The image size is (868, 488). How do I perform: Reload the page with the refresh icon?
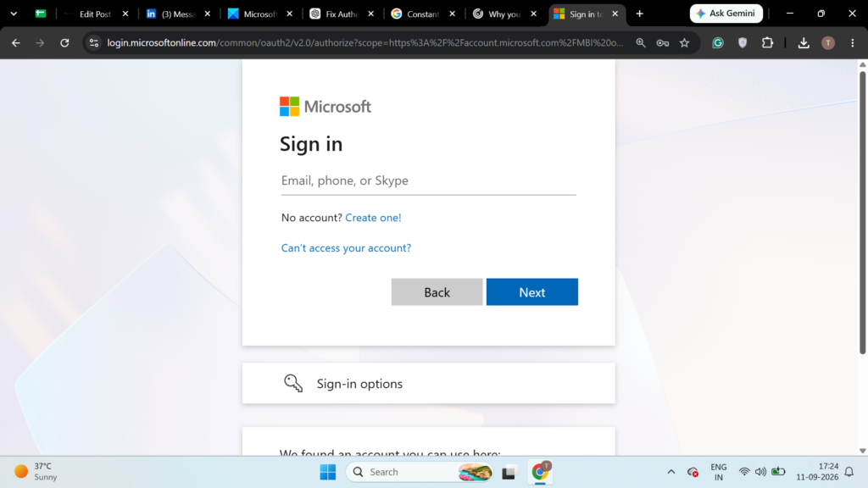[64, 42]
